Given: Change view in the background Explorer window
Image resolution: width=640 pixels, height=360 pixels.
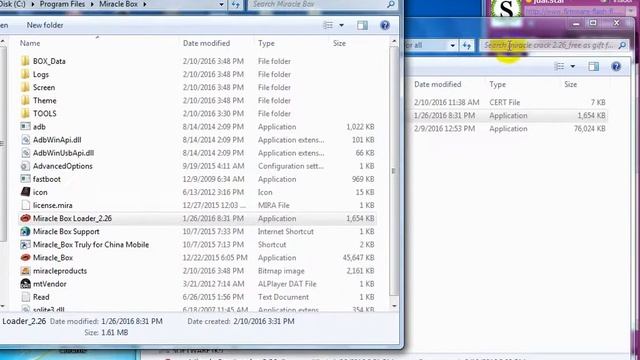Looking at the screenshot, I should [x=560, y=67].
